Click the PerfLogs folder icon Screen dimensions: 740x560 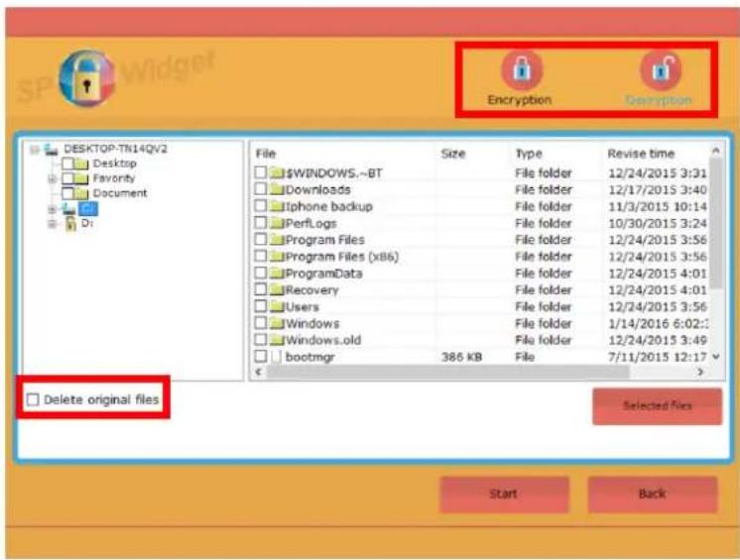pyautogui.click(x=277, y=223)
